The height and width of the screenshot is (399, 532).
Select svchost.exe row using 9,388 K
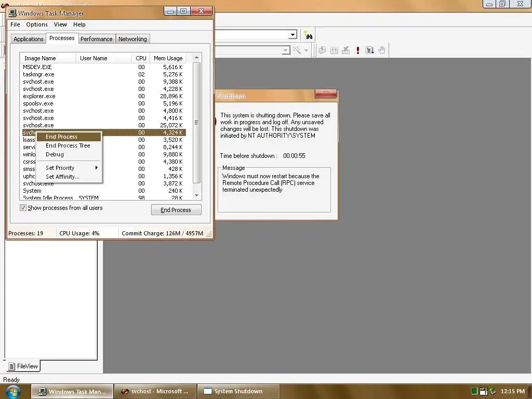pos(103,82)
